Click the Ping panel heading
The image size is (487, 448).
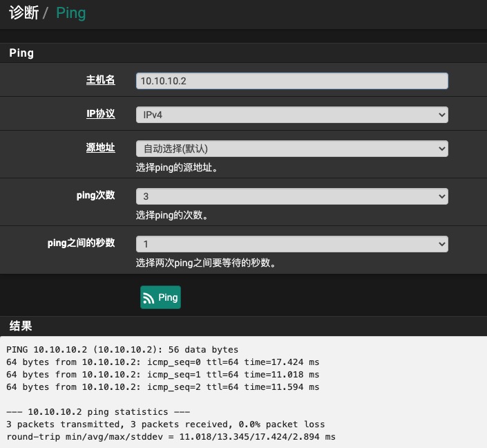[21, 53]
